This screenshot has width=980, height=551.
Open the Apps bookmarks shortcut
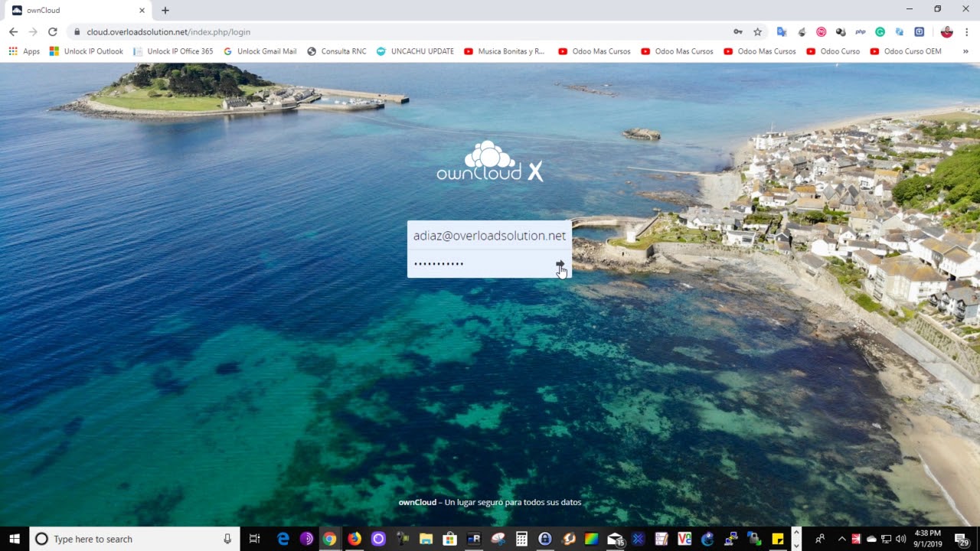click(24, 51)
